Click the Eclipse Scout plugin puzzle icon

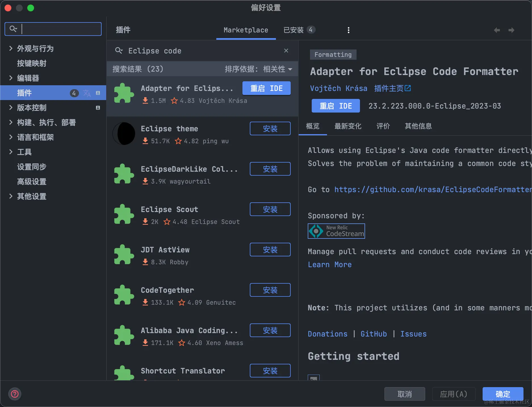point(124,214)
